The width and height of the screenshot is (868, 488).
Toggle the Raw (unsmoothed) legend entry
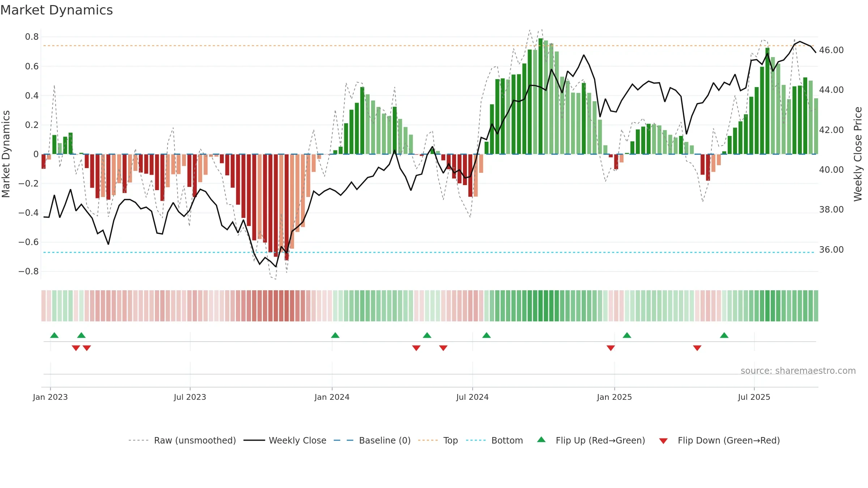tap(182, 440)
